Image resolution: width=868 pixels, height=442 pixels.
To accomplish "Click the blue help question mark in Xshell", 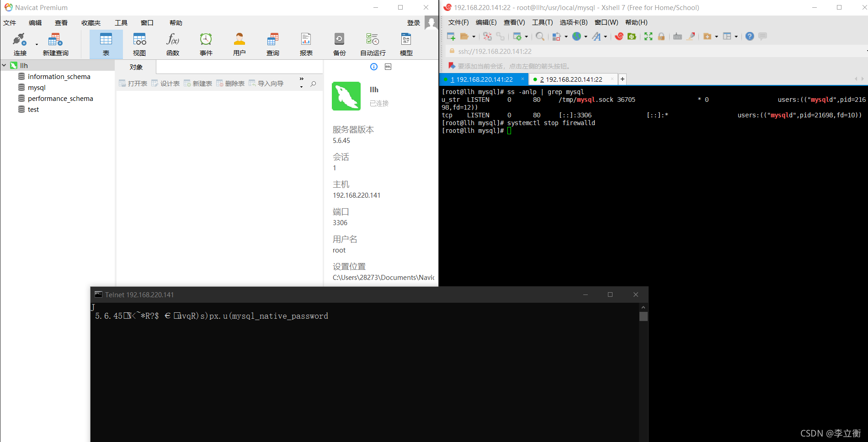I will pos(750,37).
